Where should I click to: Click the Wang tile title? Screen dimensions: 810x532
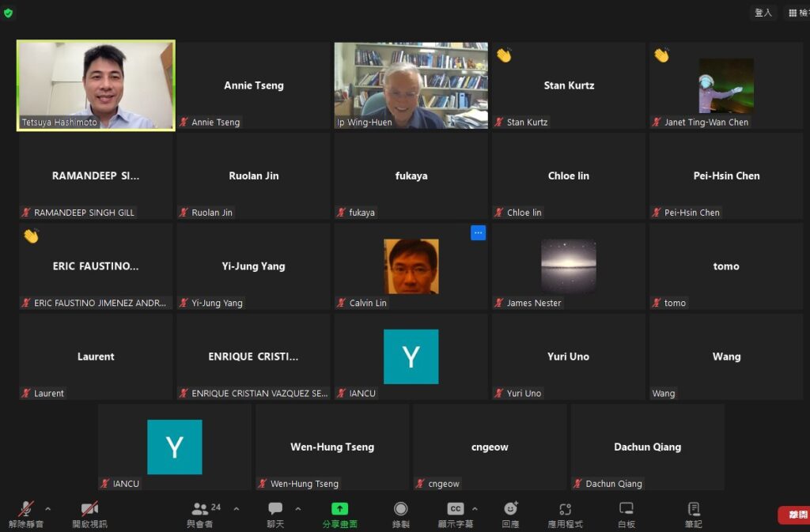click(x=726, y=357)
